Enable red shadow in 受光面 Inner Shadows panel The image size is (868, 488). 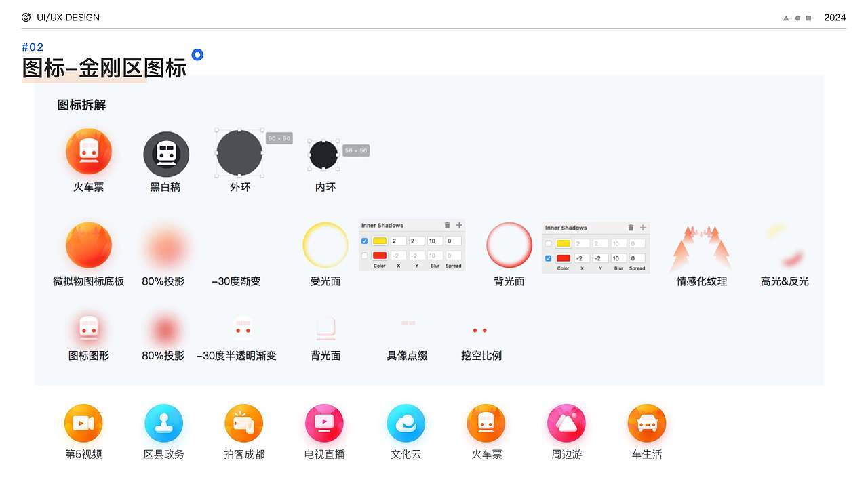pos(365,256)
